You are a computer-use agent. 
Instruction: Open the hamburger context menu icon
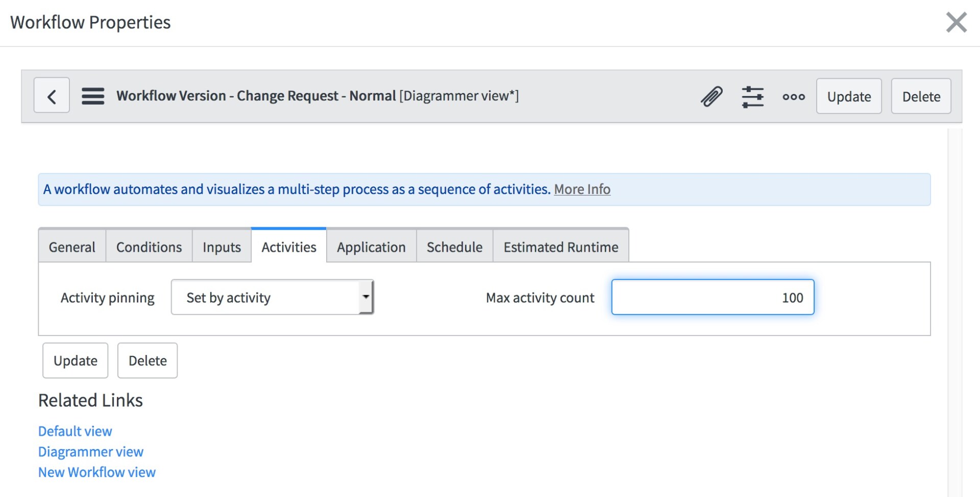click(93, 96)
